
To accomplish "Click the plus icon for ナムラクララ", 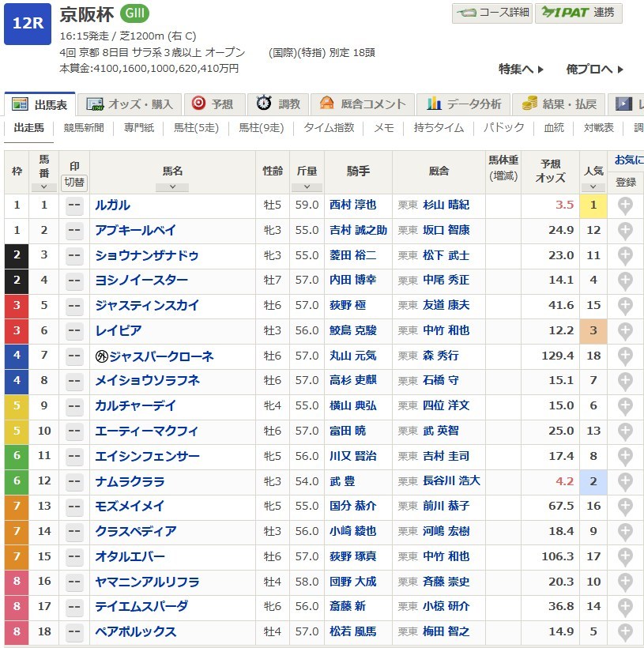I will click(x=625, y=481).
